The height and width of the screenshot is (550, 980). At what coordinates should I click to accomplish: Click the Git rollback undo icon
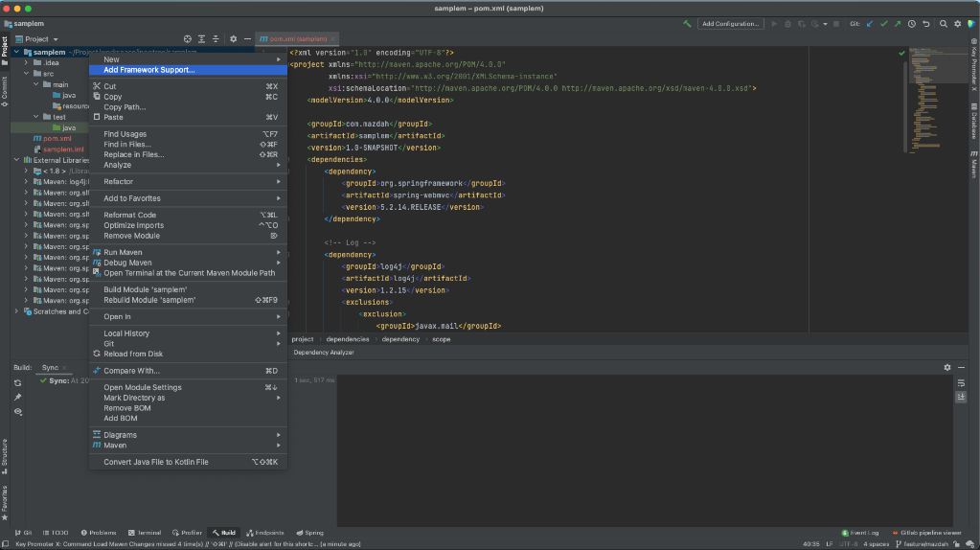926,24
